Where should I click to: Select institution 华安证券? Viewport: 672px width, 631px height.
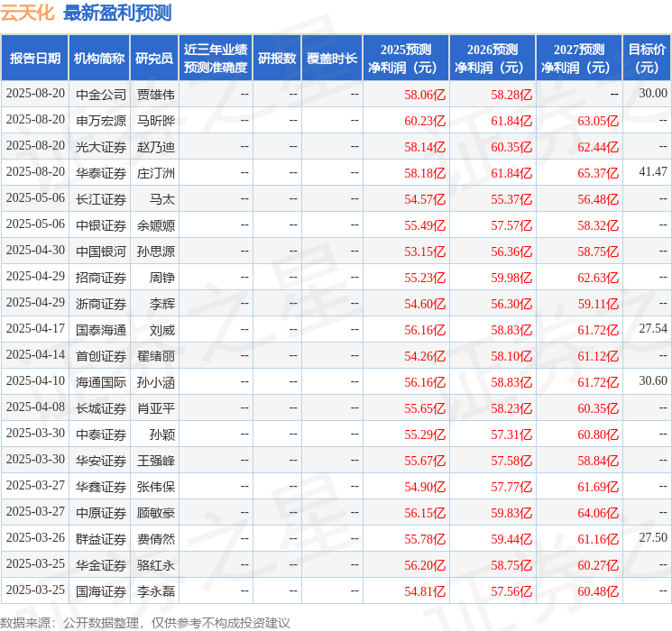[x=101, y=460]
